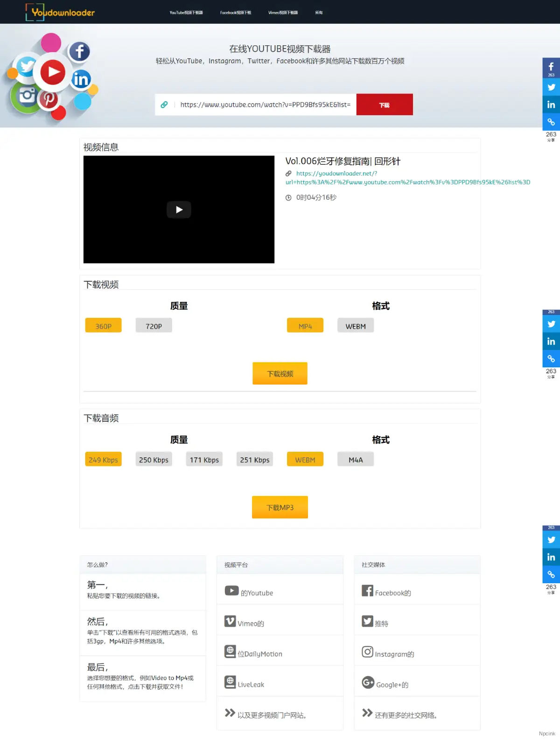The image size is (560, 741).
Task: Select 720P video quality
Action: pyautogui.click(x=154, y=326)
